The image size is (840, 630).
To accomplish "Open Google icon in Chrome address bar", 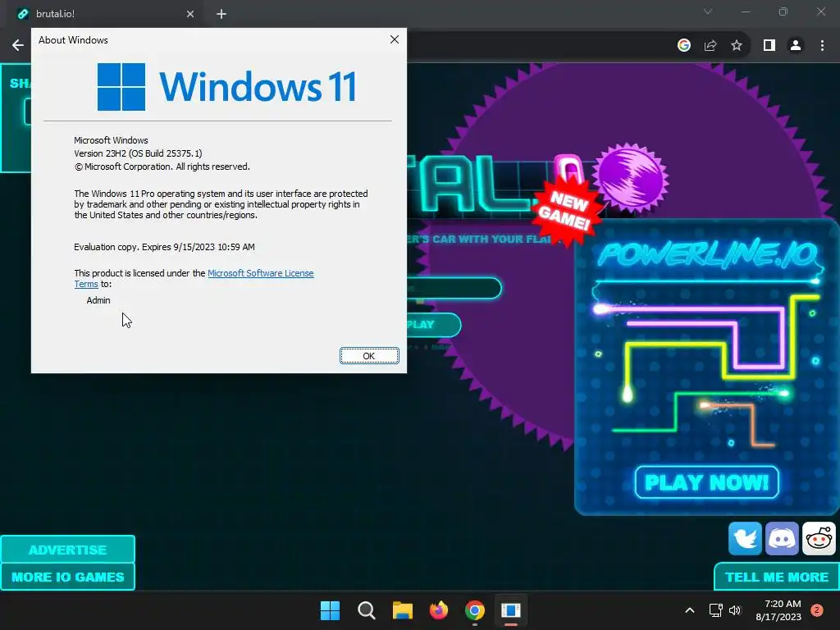I will click(684, 46).
